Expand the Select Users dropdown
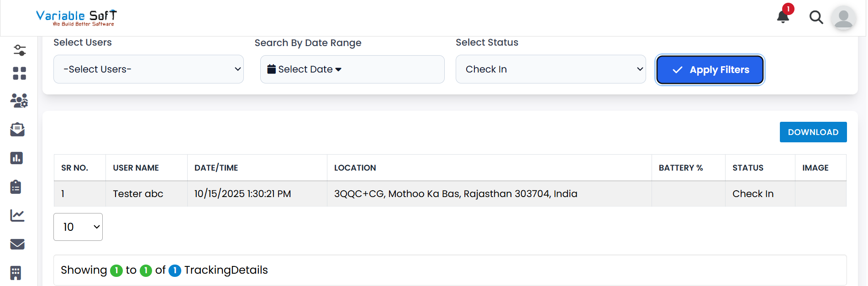The image size is (868, 286). [148, 69]
